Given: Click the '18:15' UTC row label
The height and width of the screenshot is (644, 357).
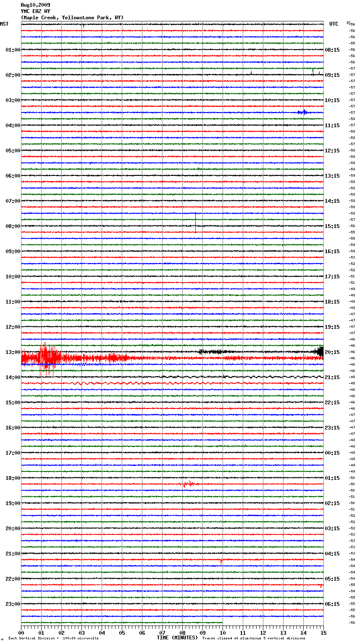Looking at the screenshot, I should [332, 302].
